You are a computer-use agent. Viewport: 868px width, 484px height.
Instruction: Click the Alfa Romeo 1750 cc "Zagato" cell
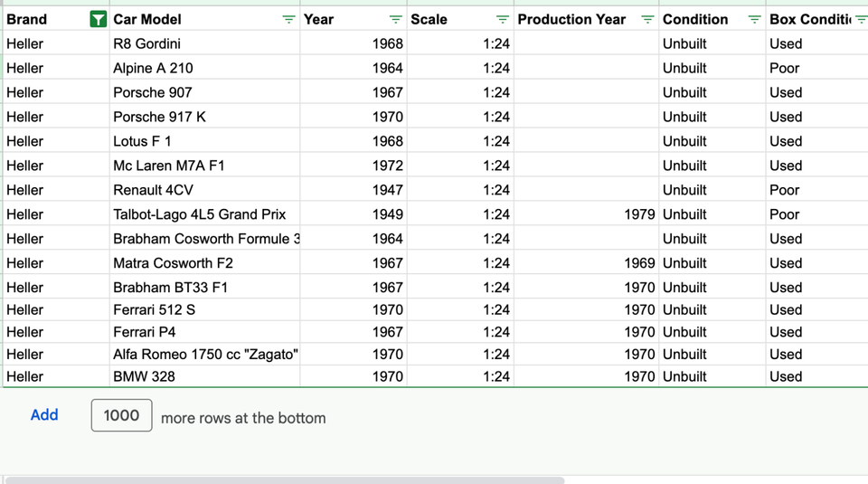click(x=205, y=355)
